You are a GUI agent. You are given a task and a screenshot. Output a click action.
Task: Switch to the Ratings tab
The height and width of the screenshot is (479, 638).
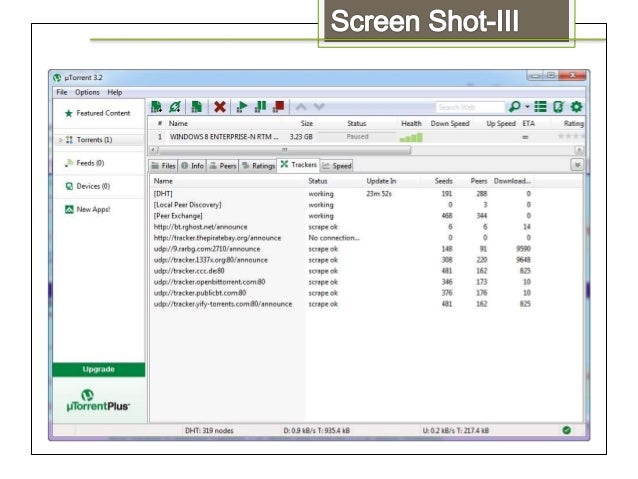258,166
